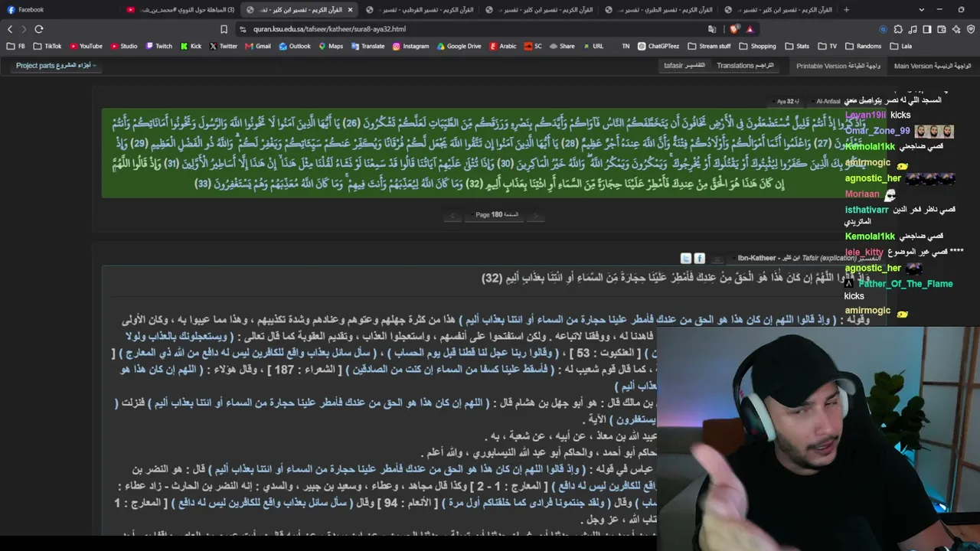The width and height of the screenshot is (980, 551).
Task: Open the Twitter bookmark
Action: click(223, 46)
